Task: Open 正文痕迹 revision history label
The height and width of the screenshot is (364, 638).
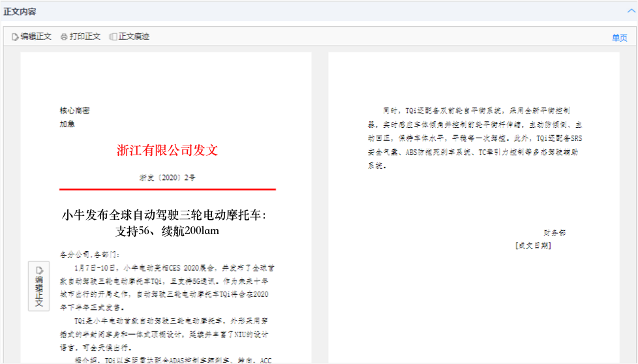Action: coord(134,37)
